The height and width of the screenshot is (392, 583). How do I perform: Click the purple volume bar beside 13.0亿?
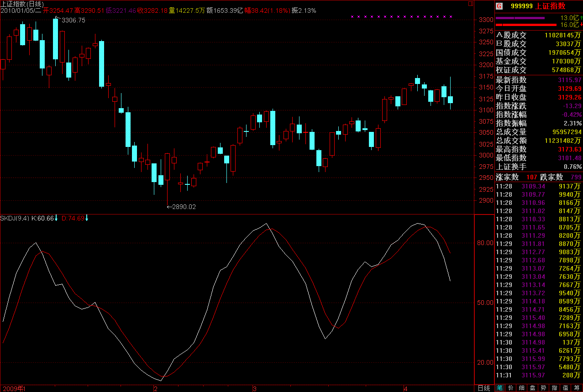520,18
